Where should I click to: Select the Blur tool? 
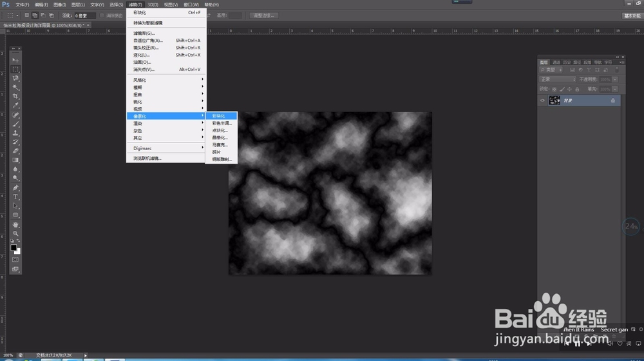pyautogui.click(x=15, y=170)
